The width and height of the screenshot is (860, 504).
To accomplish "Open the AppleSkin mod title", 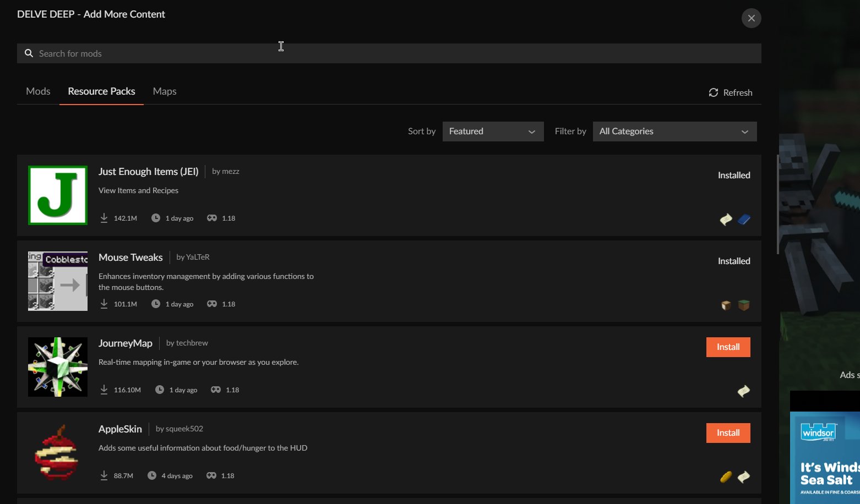I will coord(120,429).
